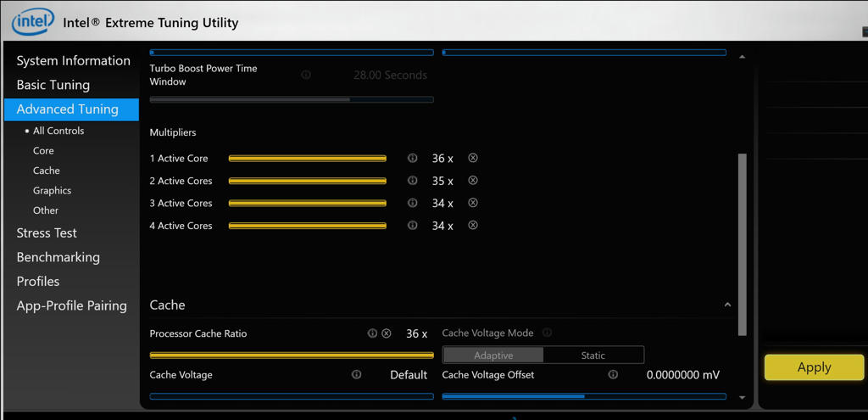This screenshot has width=868, height=420.
Task: Select Core sub-item
Action: 43,151
